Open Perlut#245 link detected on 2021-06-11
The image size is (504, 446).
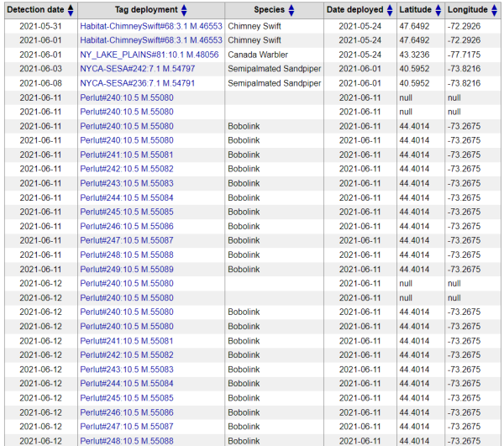[x=127, y=212]
